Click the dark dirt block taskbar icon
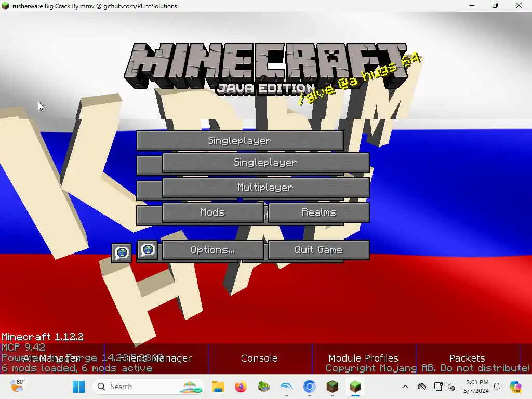The width and height of the screenshot is (532, 399). 332,387
